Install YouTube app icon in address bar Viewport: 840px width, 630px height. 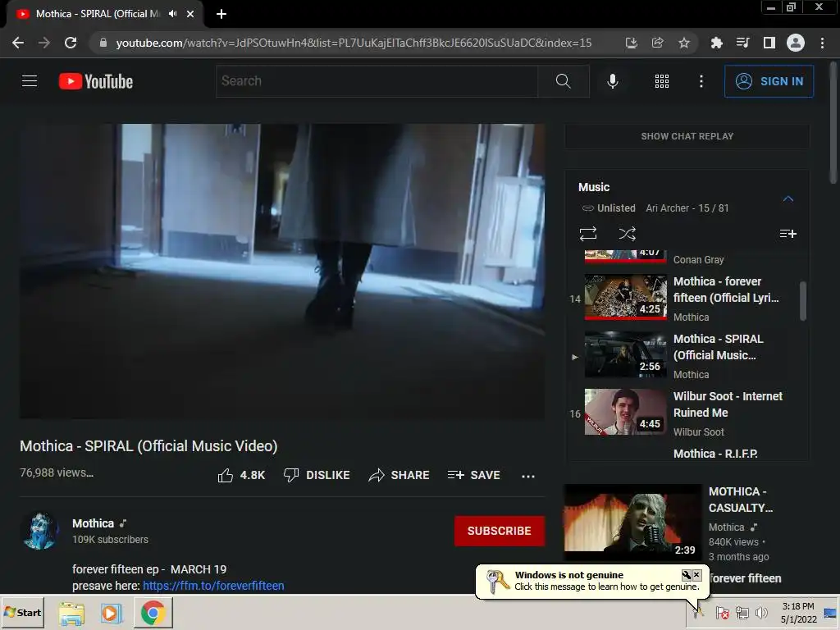coord(631,43)
